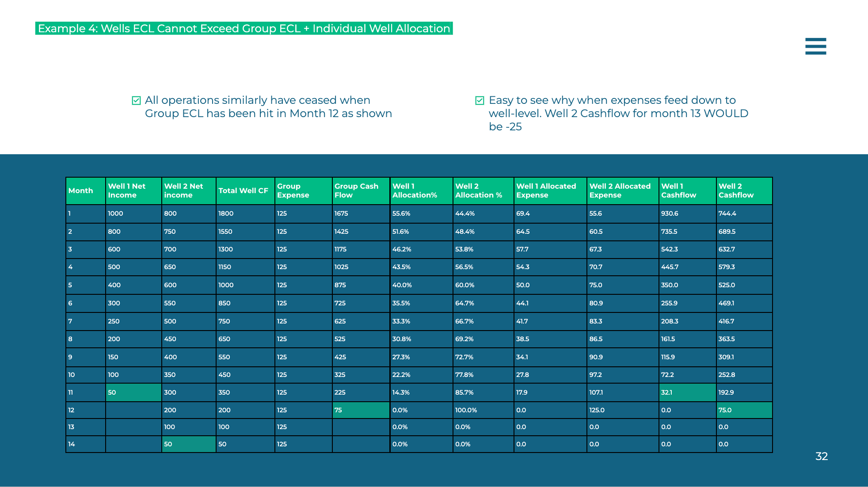This screenshot has width=868, height=487.
Task: Click the Example 4 slide title
Action: point(244,28)
